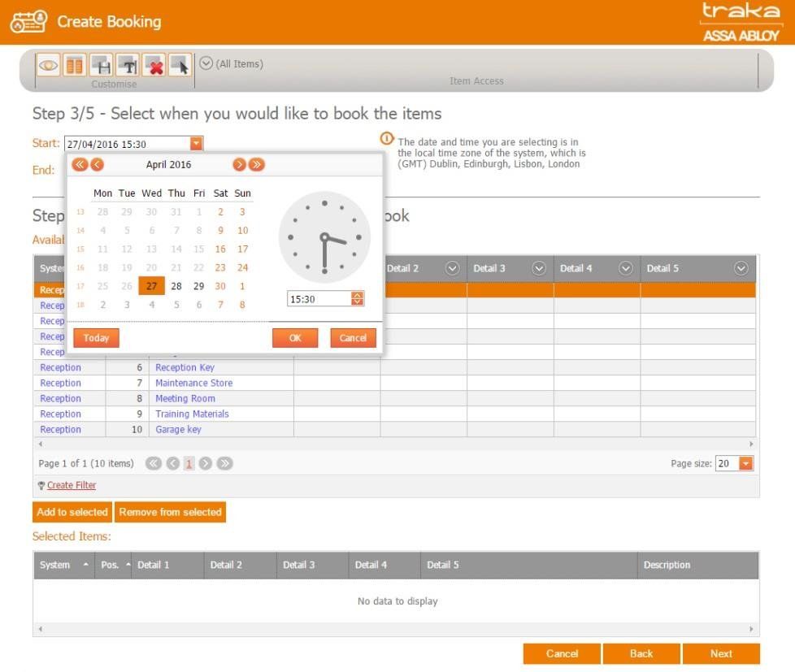
Task: Go to next month in calendar
Action: 239,165
